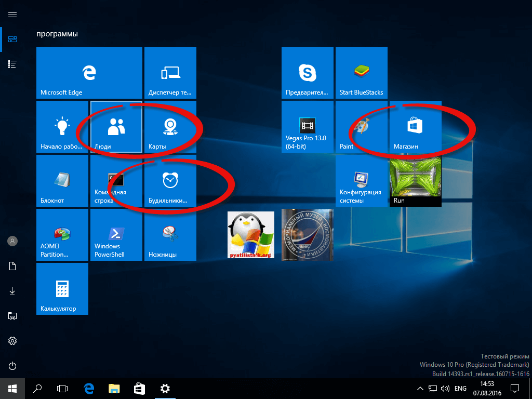Click the Windows Start button
This screenshot has width=532, height=399.
coord(12,388)
